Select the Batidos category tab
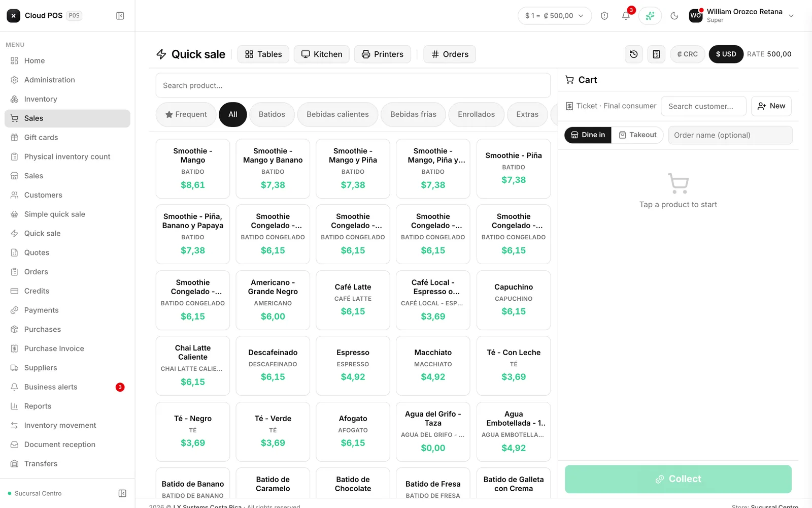Image resolution: width=812 pixels, height=508 pixels. (272, 114)
